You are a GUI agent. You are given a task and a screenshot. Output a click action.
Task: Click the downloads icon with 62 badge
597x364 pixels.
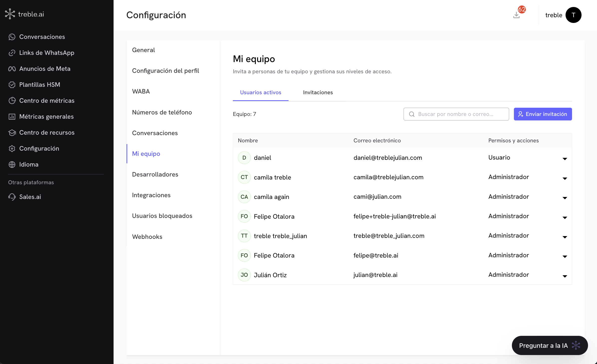click(x=517, y=15)
